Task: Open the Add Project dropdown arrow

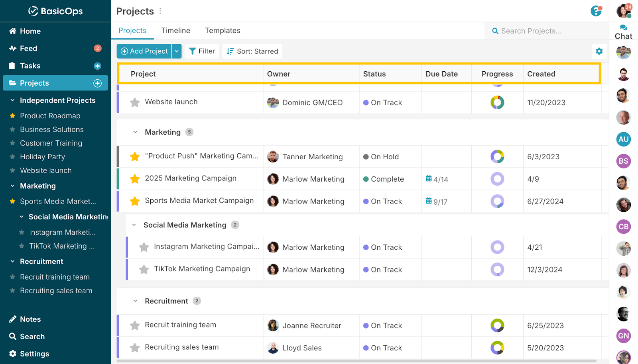Action: click(177, 51)
